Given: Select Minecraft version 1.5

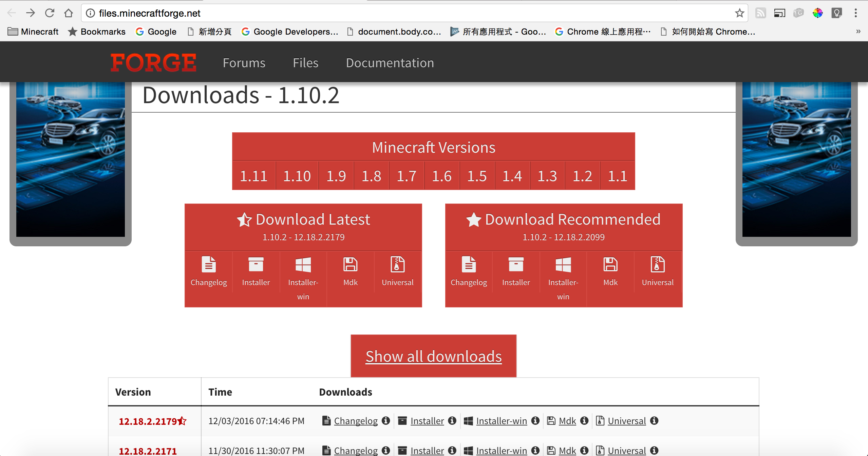Looking at the screenshot, I should click(477, 176).
